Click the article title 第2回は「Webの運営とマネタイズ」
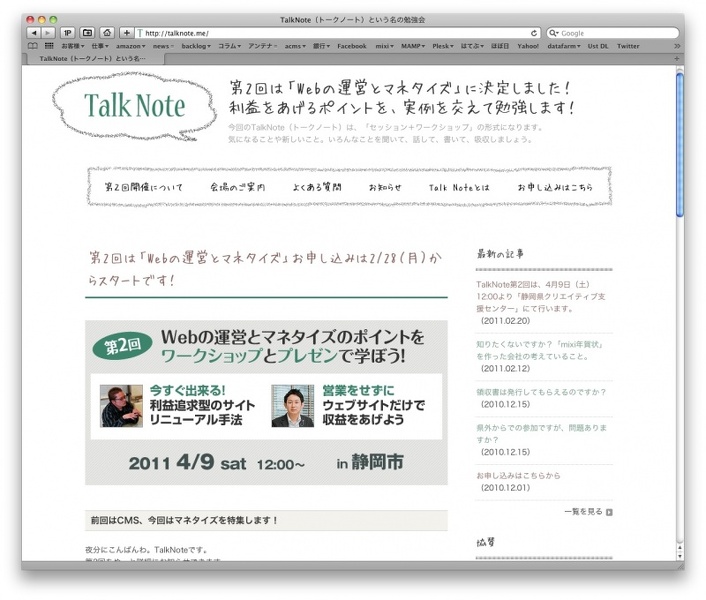 [266, 269]
